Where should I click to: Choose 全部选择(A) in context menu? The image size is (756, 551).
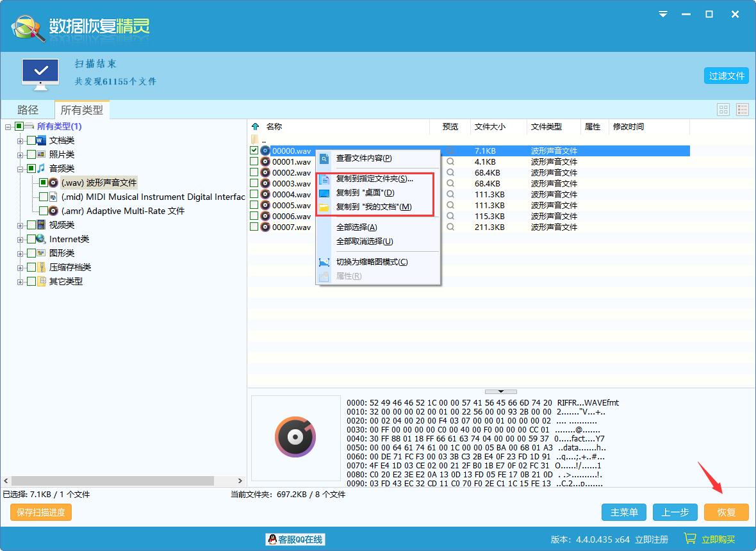pyautogui.click(x=378, y=227)
